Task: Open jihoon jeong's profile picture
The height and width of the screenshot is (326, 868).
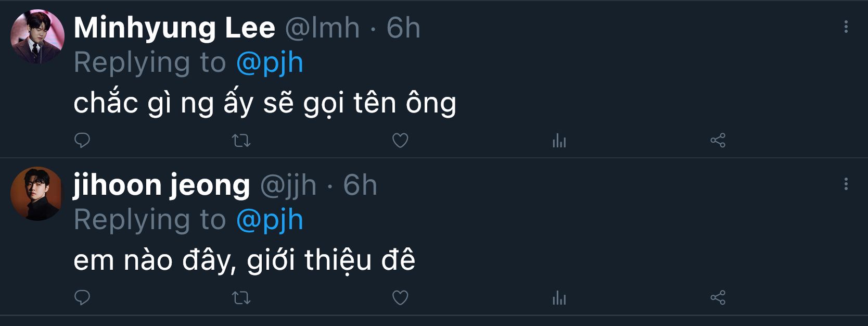Action: coord(36,194)
